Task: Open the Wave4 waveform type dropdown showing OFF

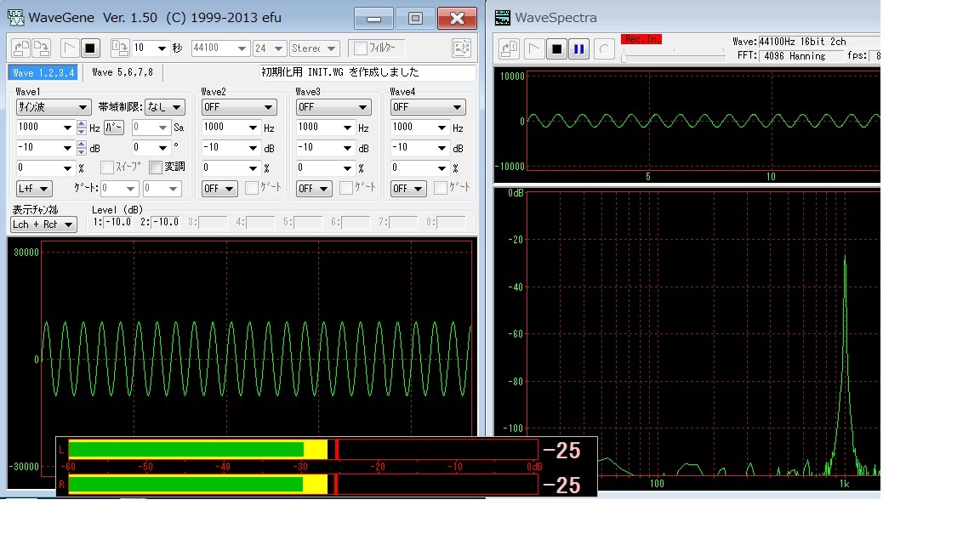Action: coord(428,107)
